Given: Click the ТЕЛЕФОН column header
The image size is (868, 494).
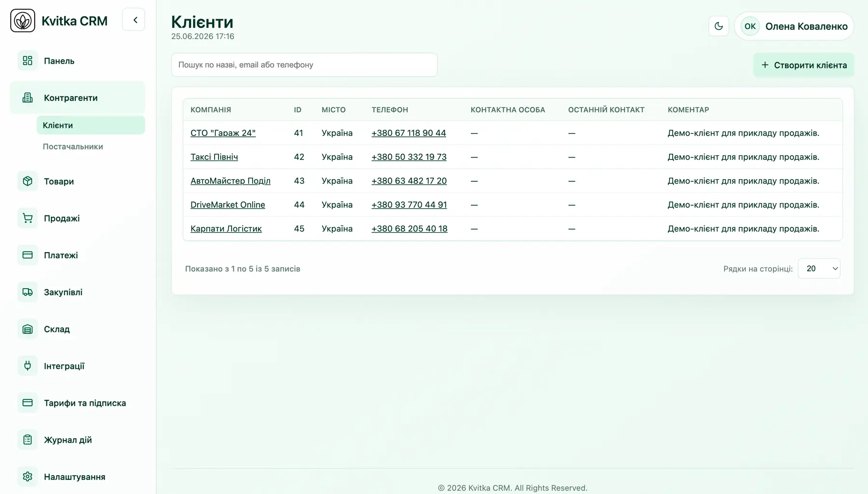Looking at the screenshot, I should click(x=390, y=110).
